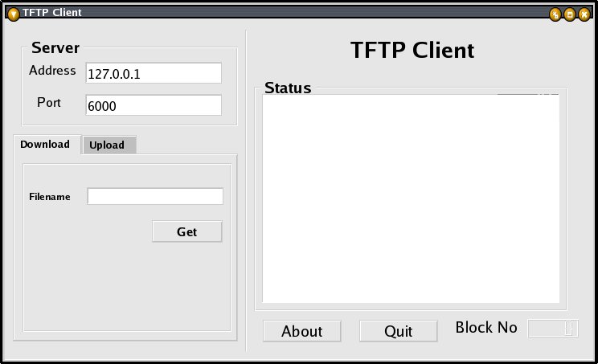This screenshot has width=598, height=364.
Task: Switch to the Upload tab
Action: (109, 145)
